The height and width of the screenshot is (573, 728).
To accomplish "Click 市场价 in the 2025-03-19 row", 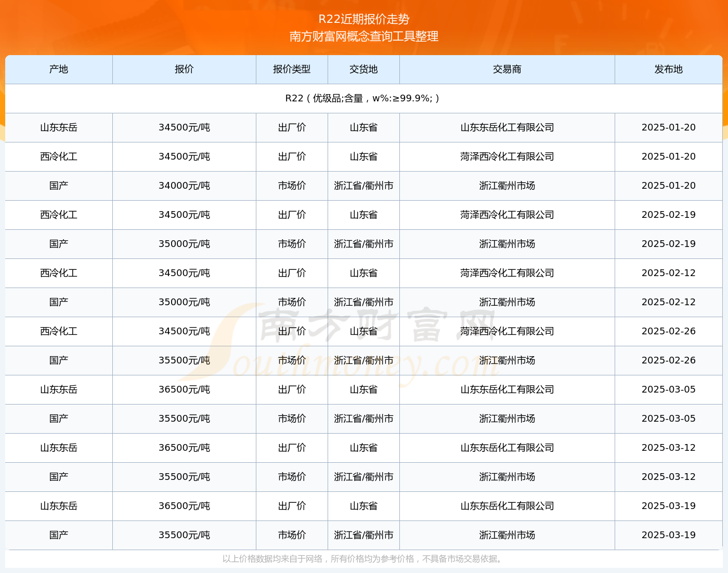I will 292,535.
